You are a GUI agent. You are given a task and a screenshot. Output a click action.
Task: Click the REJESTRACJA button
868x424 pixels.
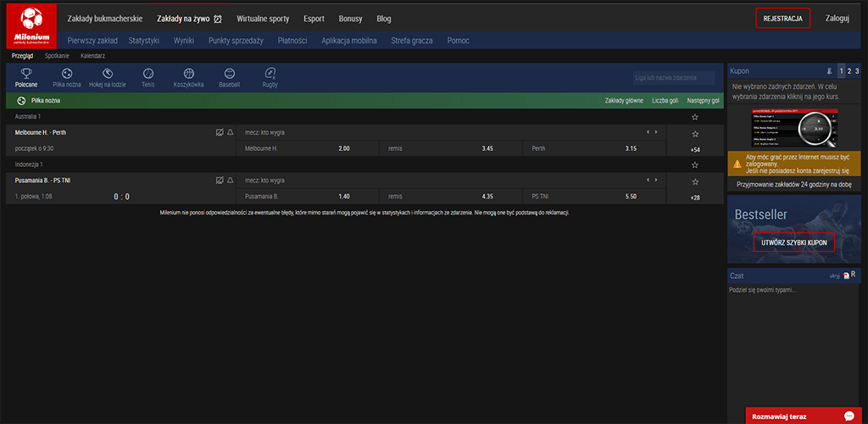pos(782,18)
